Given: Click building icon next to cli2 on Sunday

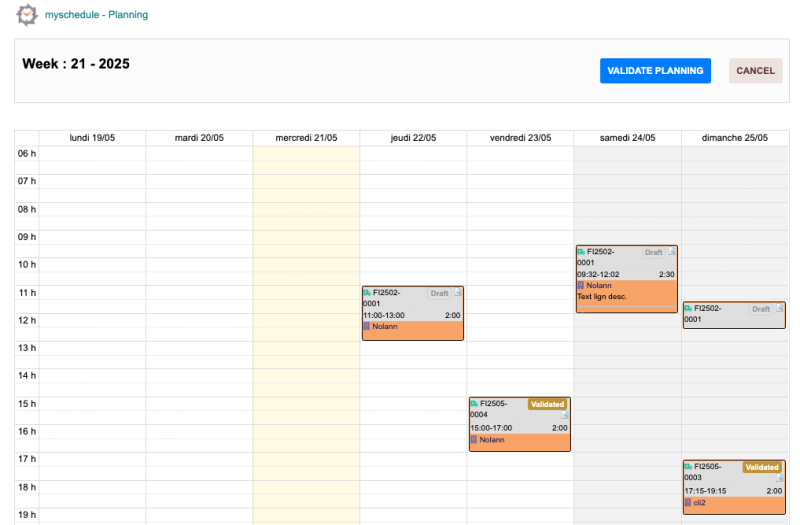Looking at the screenshot, I should coord(688,502).
